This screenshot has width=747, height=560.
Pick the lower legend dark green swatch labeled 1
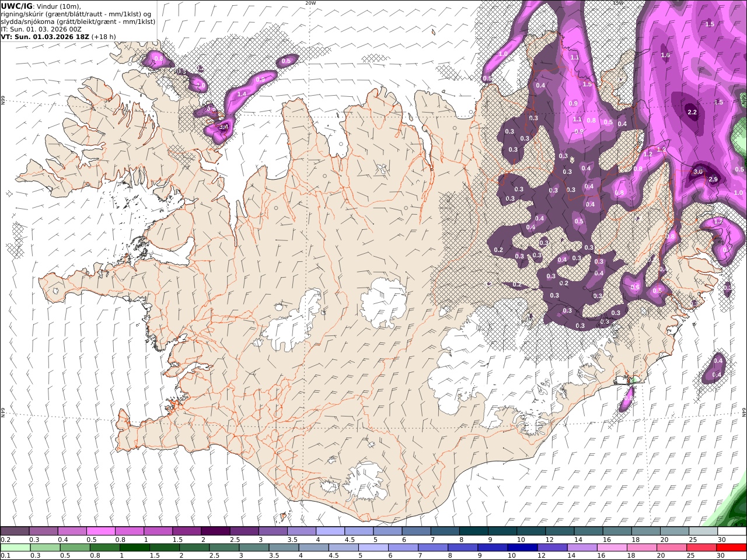134,547
